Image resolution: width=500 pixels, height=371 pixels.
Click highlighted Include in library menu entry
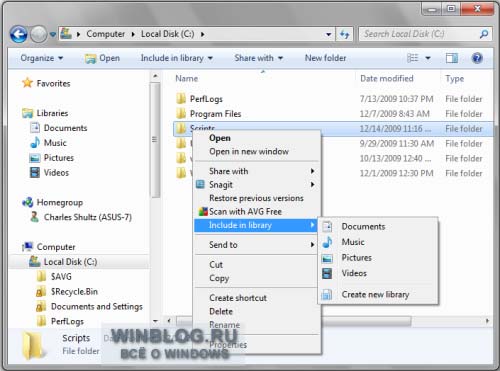click(256, 226)
